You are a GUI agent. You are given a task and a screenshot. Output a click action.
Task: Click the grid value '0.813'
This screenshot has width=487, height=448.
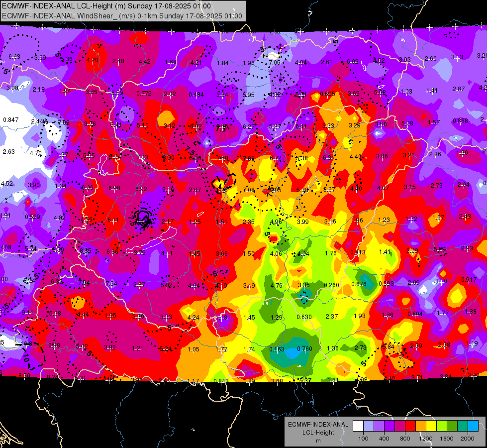tap(358, 252)
